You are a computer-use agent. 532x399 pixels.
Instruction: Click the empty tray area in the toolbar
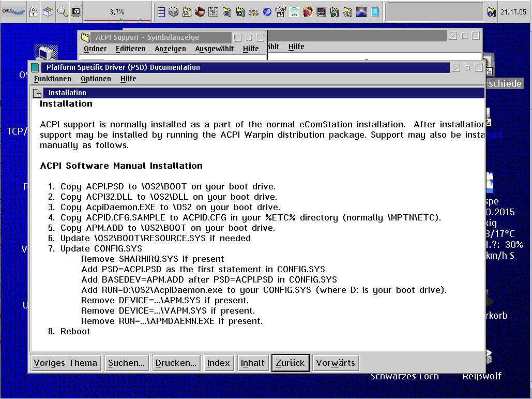click(435, 12)
